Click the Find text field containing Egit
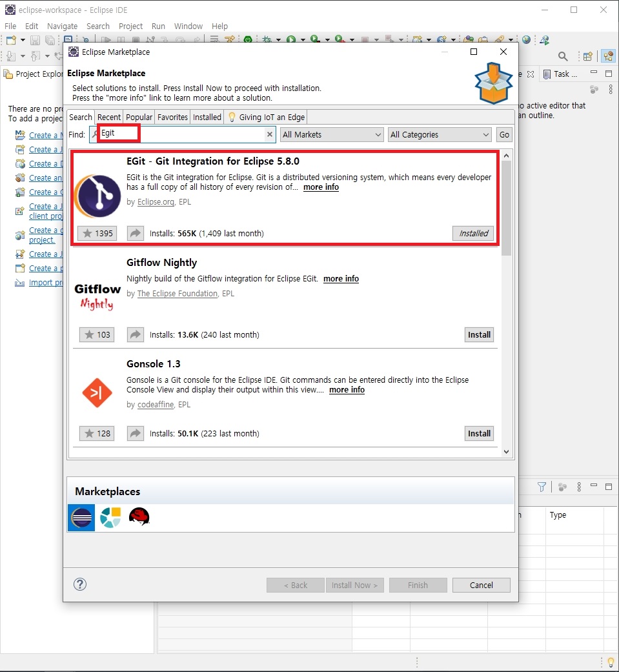Viewport: 619px width, 672px height. click(x=183, y=134)
